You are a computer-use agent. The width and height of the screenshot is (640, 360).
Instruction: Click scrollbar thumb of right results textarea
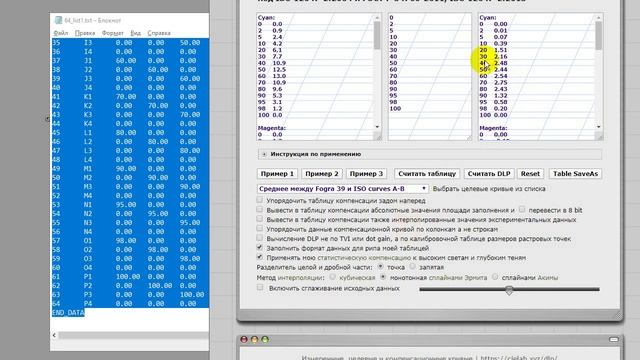(x=599, y=36)
